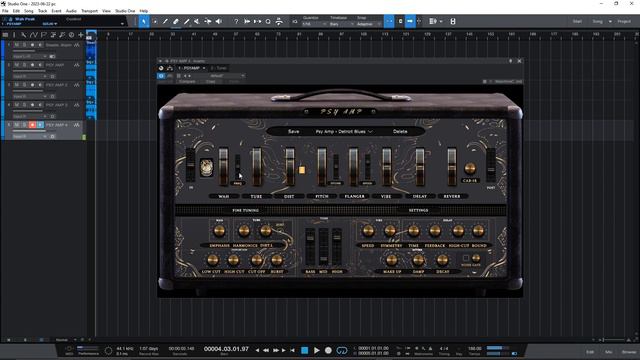640x360 pixels.
Task: Click the Return to zero transport button
Action: point(293,350)
